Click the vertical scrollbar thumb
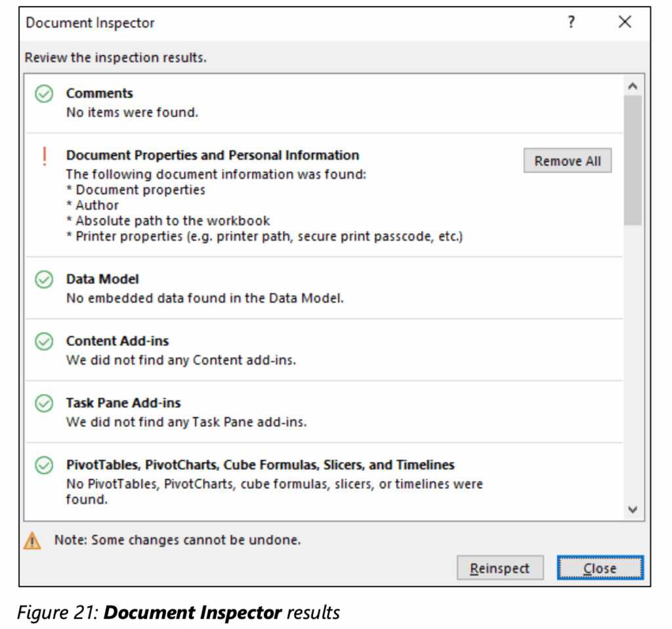The height and width of the screenshot is (629, 672). [633, 161]
